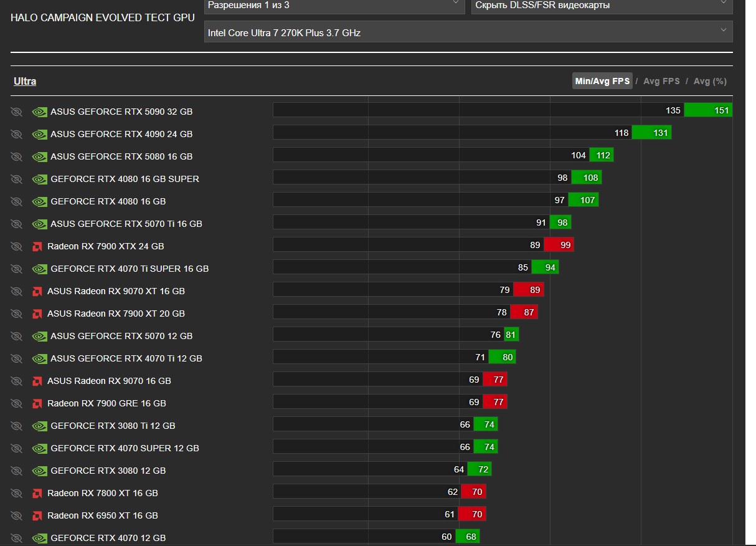Click AMD logo beside Radeon RX 7900 XTX
Image resolution: width=756 pixels, height=546 pixels.
coord(37,247)
